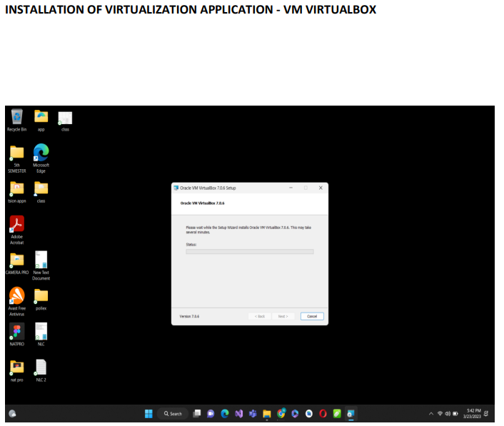Show hidden system tray icons chevron

pyautogui.click(x=431, y=414)
